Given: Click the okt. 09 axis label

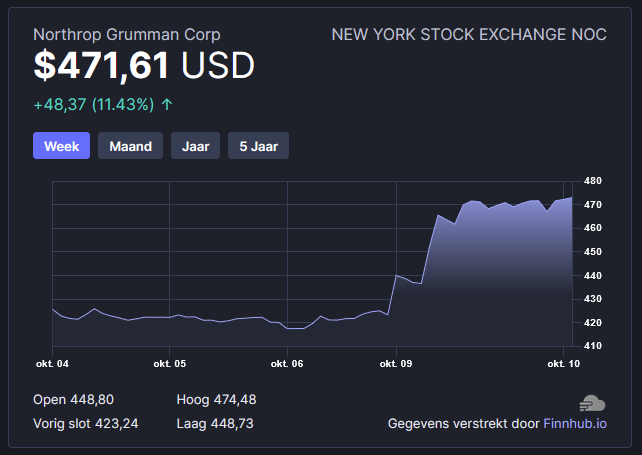Looking at the screenshot, I should click(x=396, y=364).
